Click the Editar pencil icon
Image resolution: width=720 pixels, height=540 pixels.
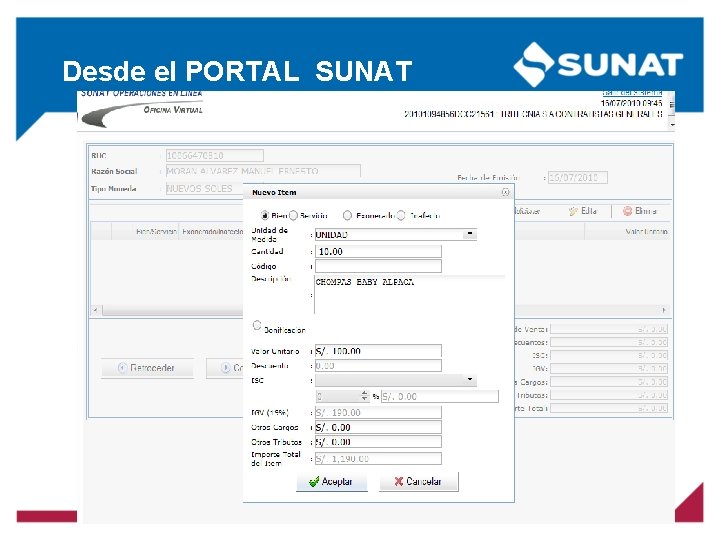click(x=573, y=211)
